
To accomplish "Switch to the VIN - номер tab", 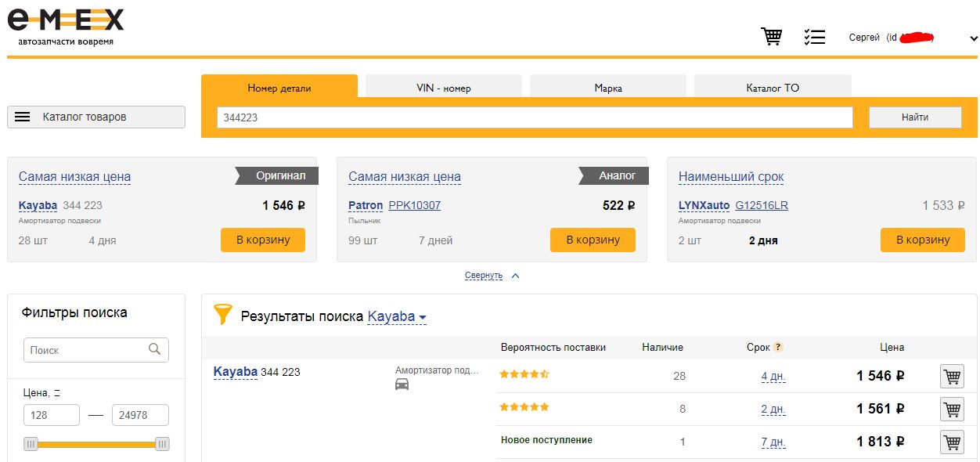I will pyautogui.click(x=443, y=88).
